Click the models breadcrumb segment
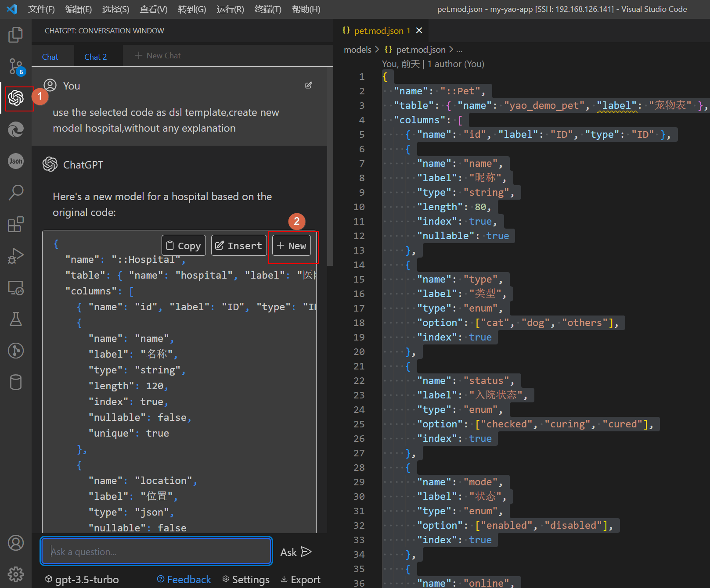Viewport: 710px width, 588px height. [357, 50]
